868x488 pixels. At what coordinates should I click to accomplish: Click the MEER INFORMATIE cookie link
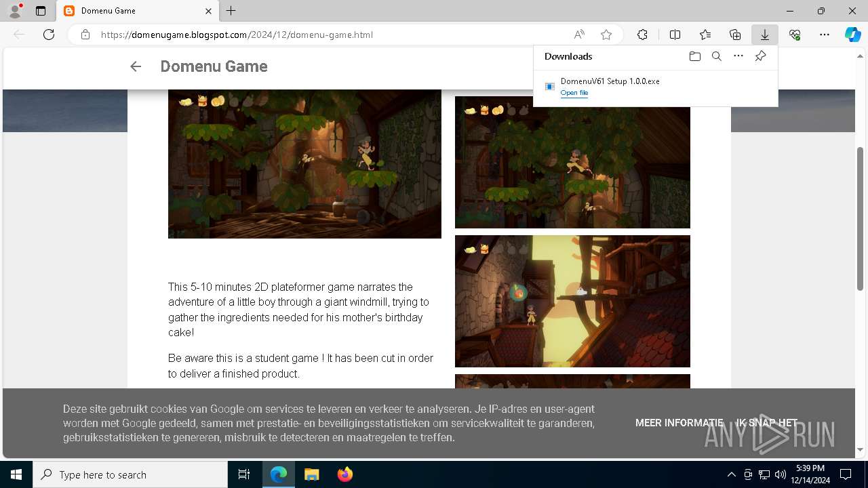click(x=679, y=423)
